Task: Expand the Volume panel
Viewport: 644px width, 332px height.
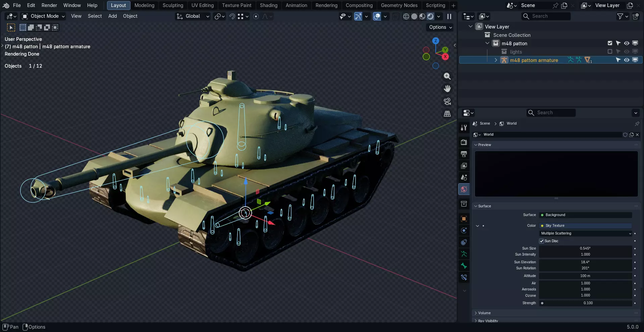Action: click(x=476, y=313)
